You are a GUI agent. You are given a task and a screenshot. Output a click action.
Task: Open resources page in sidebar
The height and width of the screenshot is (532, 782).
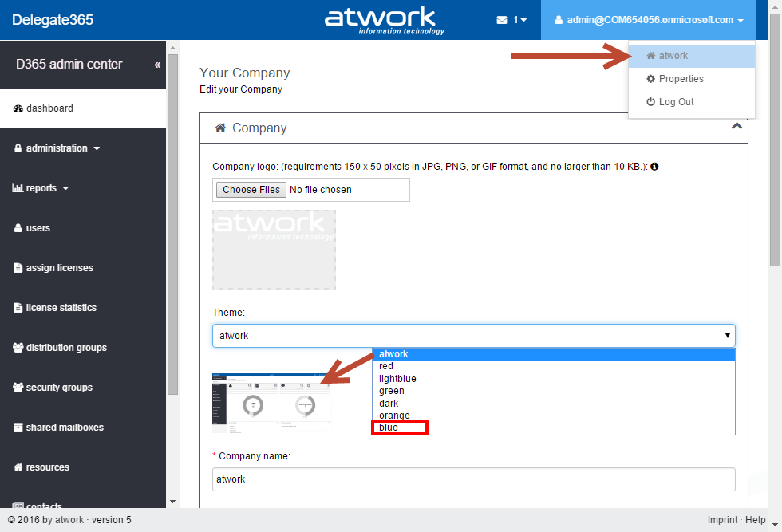(83, 467)
